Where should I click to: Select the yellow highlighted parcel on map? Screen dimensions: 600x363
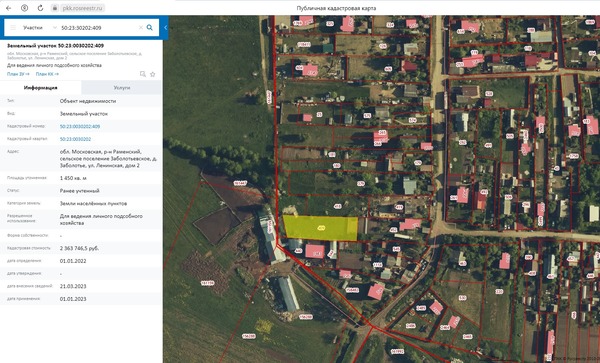point(321,228)
